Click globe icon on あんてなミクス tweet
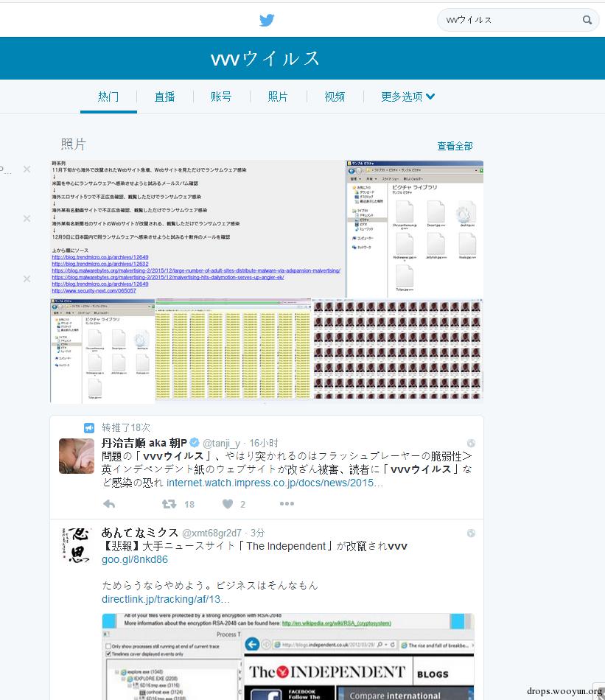The height and width of the screenshot is (700, 605). pos(471,533)
